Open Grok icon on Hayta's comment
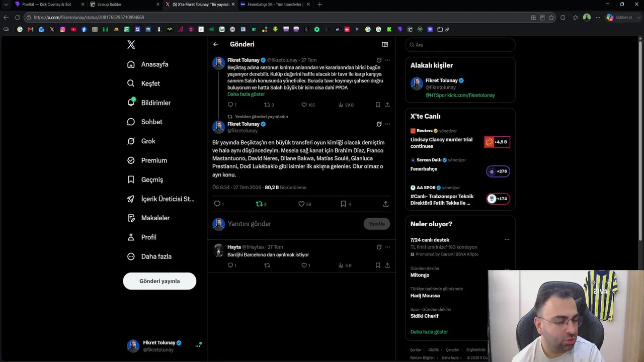Image resolution: width=644 pixels, height=362 pixels. tap(379, 247)
